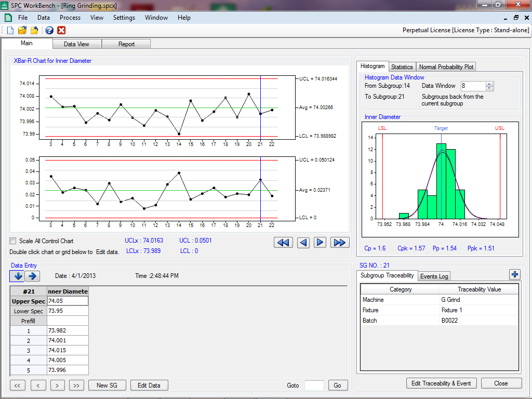This screenshot has height=399, width=532.
Task: Decrease Data Window value with down spinner
Action: coord(489,88)
